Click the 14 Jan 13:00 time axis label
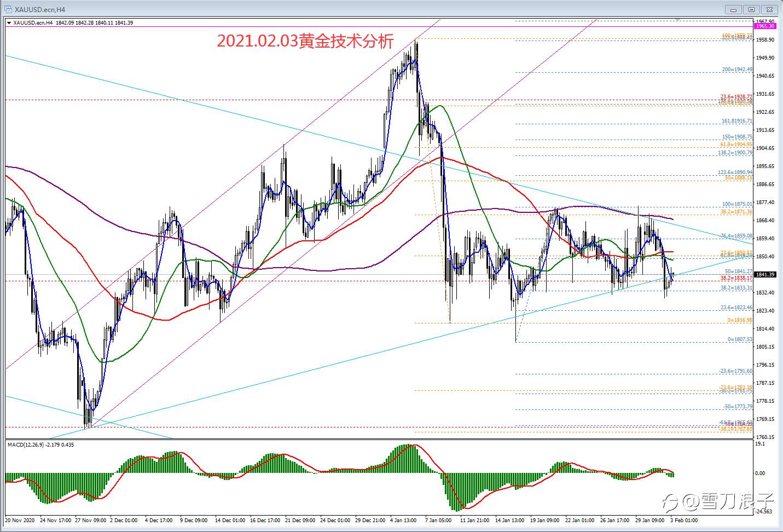Viewport: 783px width, 532px height. coord(509,521)
